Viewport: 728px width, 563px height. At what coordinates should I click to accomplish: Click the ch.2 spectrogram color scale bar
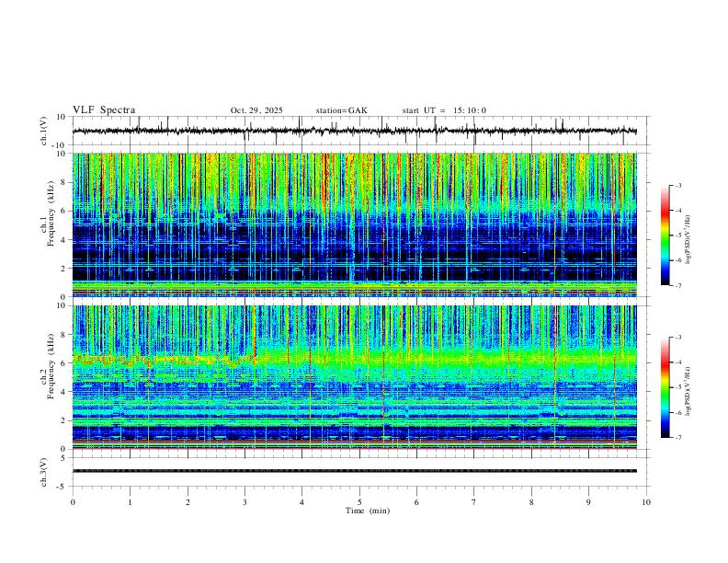665,387
